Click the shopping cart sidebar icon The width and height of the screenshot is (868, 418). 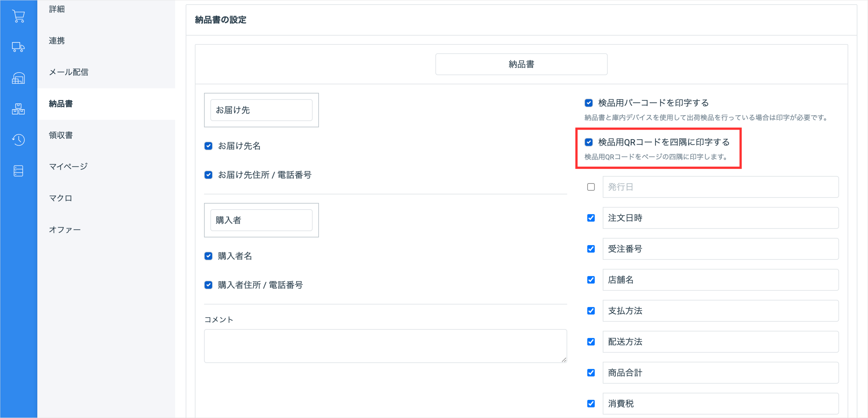(x=19, y=16)
